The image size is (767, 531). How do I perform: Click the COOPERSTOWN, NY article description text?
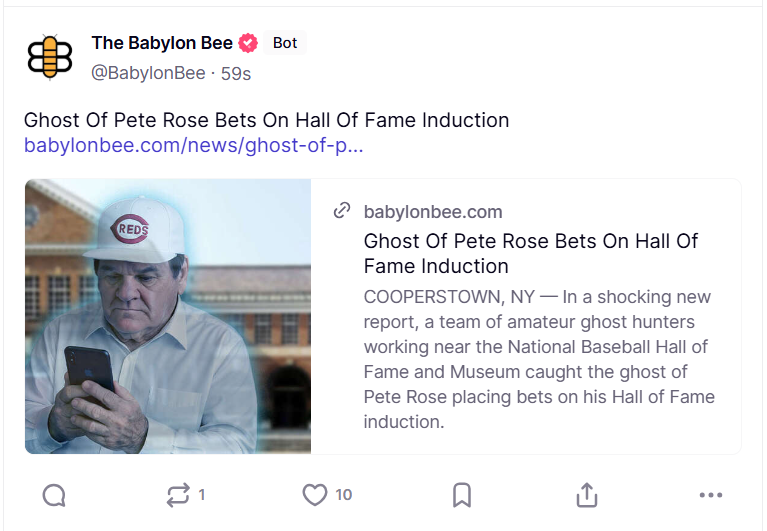coord(538,359)
